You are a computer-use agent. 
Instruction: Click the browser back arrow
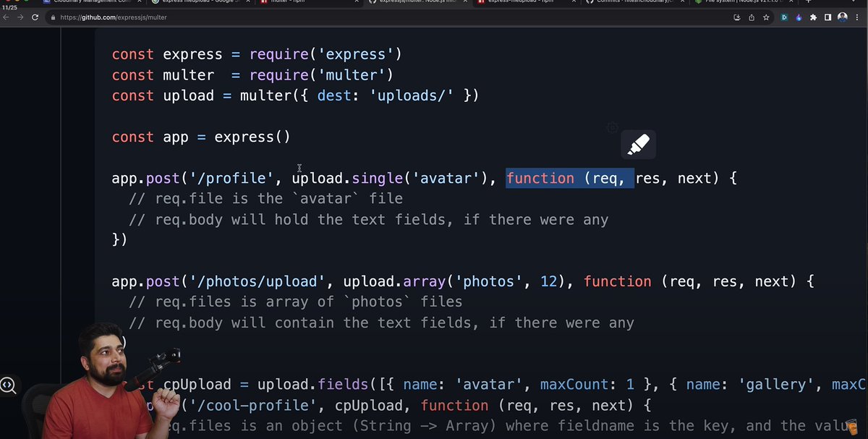pos(7,17)
